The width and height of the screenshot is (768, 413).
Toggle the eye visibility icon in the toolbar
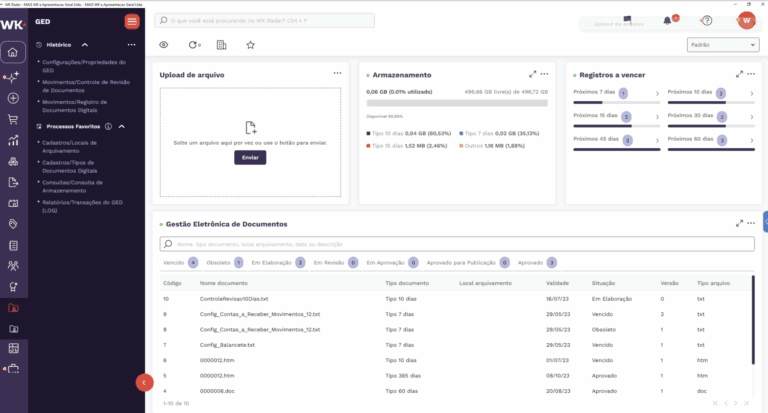click(164, 45)
